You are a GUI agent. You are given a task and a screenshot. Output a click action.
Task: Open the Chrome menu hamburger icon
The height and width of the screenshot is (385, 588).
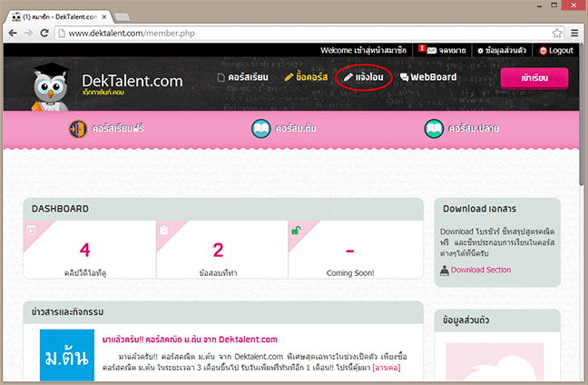[x=573, y=34]
